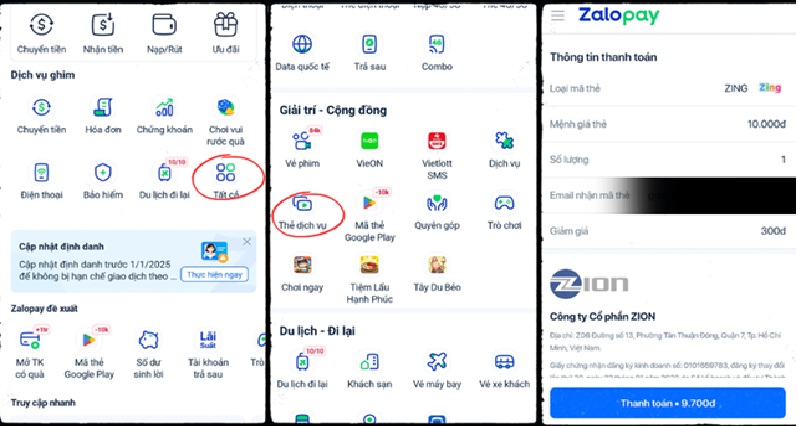
Task: Tap the VieON app icon
Action: [369, 141]
